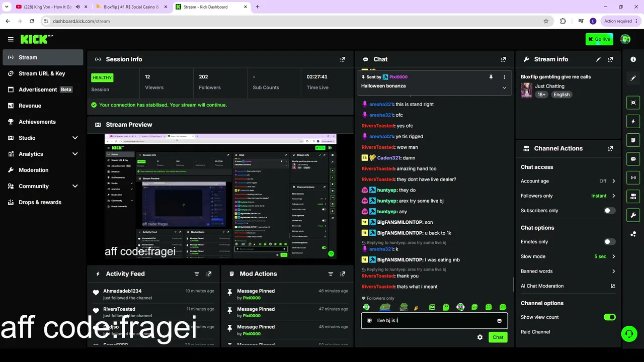The image size is (644, 362).
Task: Open the pinned message three-dot menu
Action: point(504,77)
